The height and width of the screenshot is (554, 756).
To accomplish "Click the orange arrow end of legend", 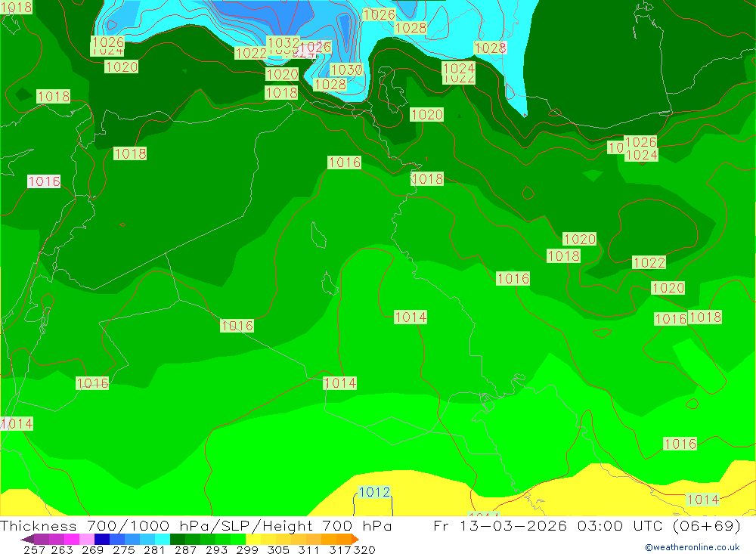I will pos(355,539).
